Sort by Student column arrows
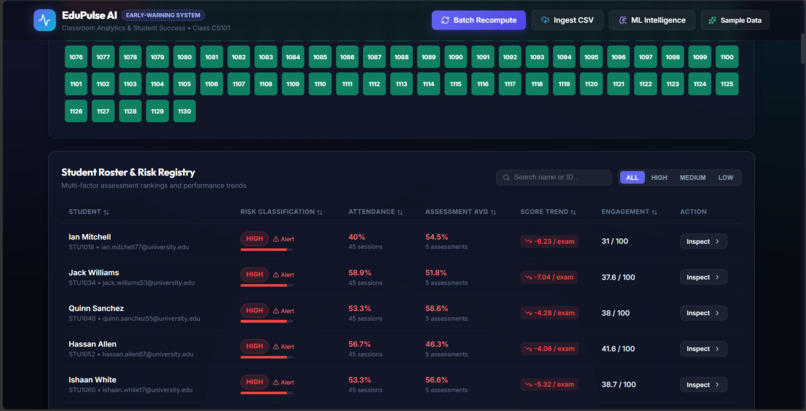 point(106,212)
